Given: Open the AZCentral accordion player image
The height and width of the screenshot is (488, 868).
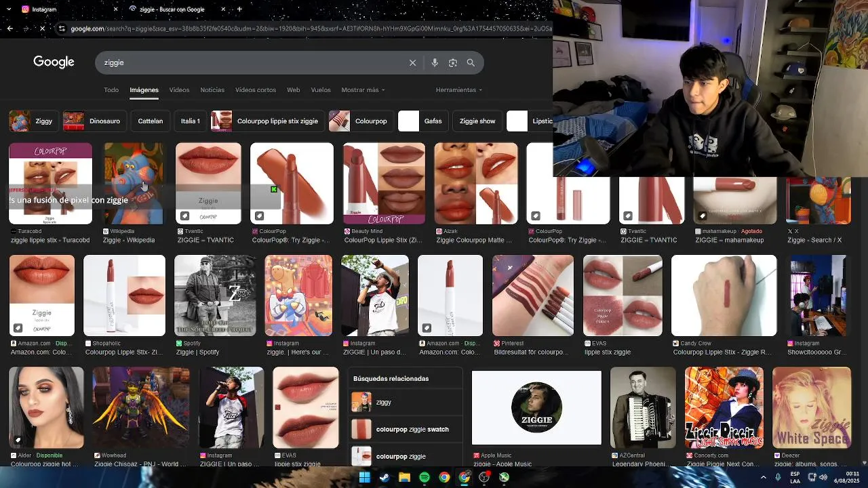Looking at the screenshot, I should pos(643,407).
